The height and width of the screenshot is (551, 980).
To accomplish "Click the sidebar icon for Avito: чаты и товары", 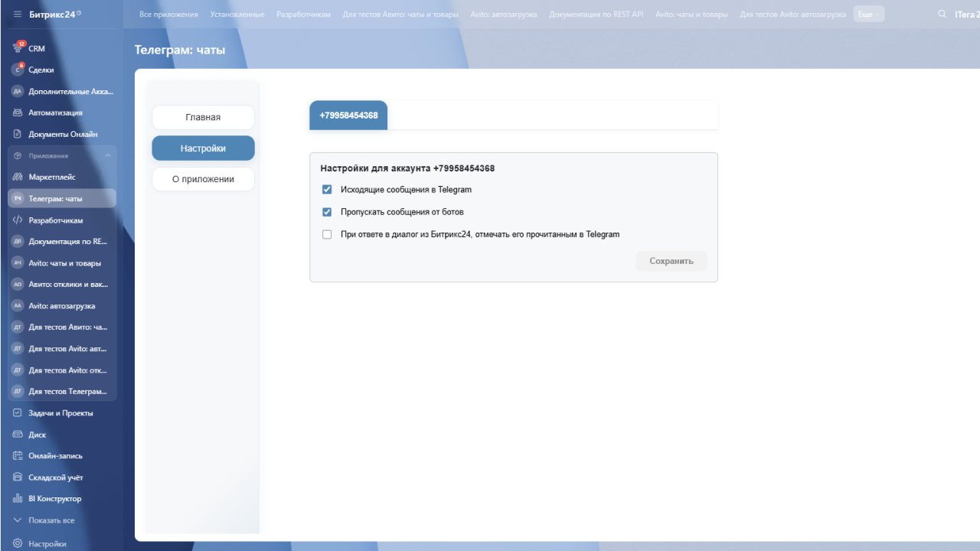I will point(18,262).
